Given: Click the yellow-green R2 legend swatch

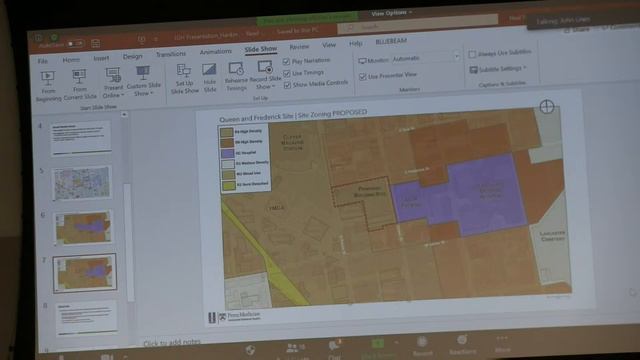Looking at the screenshot, I should tap(228, 186).
